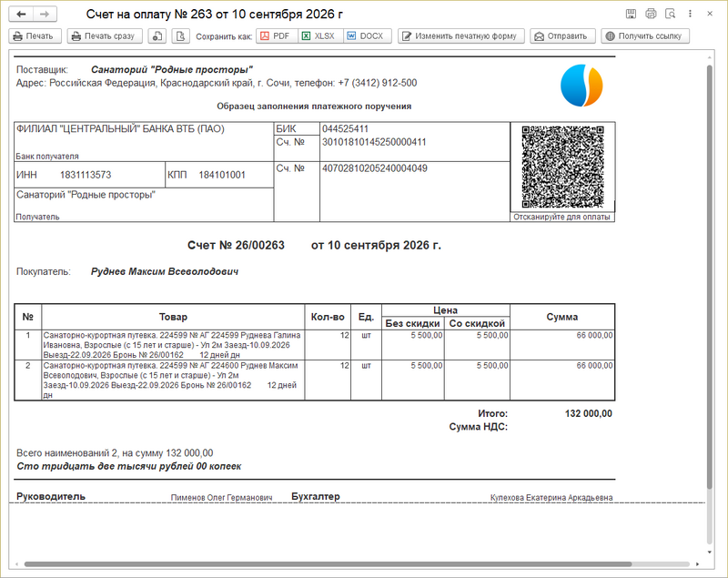Click the page preview icon before Сохранить как
Image resolution: width=728 pixels, height=578 pixels.
click(180, 36)
